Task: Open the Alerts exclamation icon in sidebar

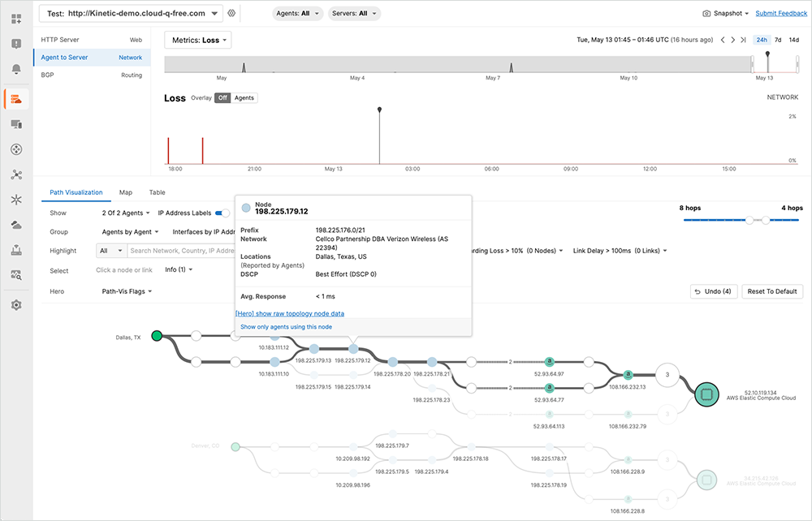Action: pyautogui.click(x=16, y=43)
